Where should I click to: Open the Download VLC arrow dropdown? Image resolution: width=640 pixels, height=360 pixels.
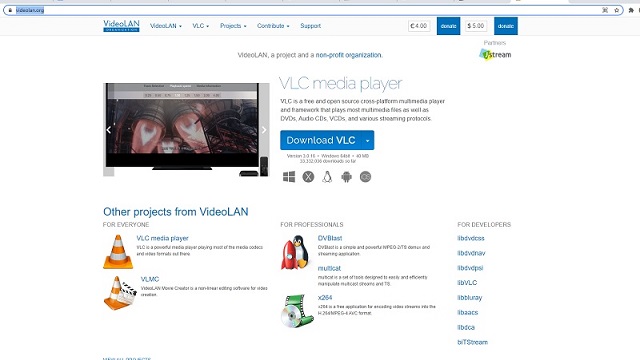(x=368, y=140)
